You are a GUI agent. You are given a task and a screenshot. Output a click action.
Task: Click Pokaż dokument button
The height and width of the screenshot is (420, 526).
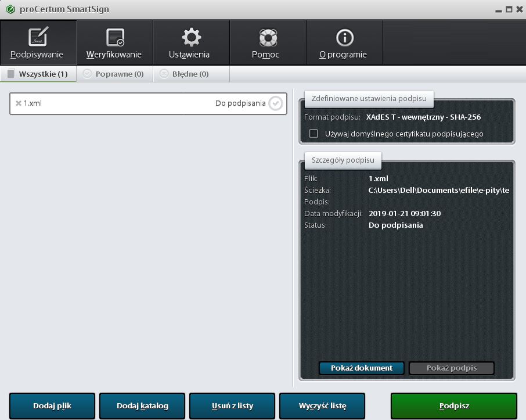361,368
